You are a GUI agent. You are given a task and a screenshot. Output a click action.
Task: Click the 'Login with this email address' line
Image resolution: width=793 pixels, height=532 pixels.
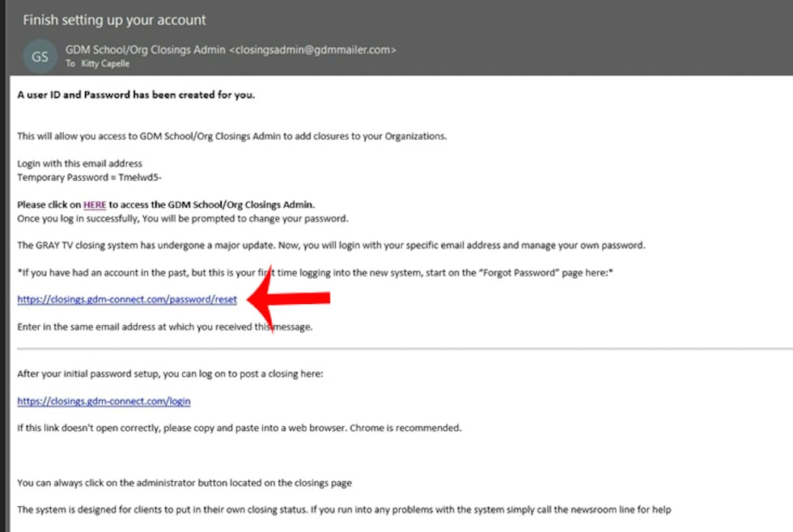tap(79, 163)
